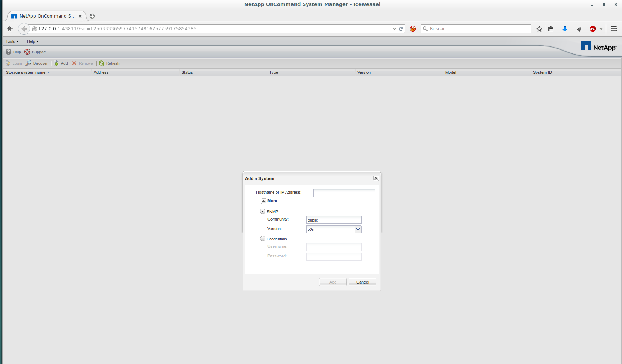Click the Community text field
Screen dimensions: 622x364
[x=334, y=220]
